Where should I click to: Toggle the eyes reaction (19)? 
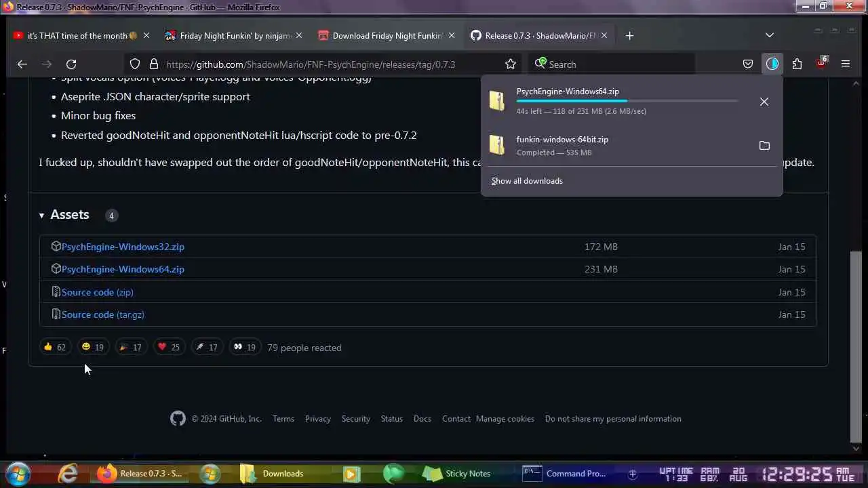[244, 347]
